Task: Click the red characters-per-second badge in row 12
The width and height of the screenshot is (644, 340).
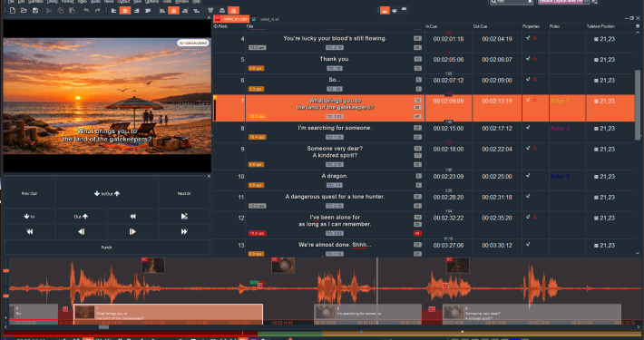Action: coord(257,233)
